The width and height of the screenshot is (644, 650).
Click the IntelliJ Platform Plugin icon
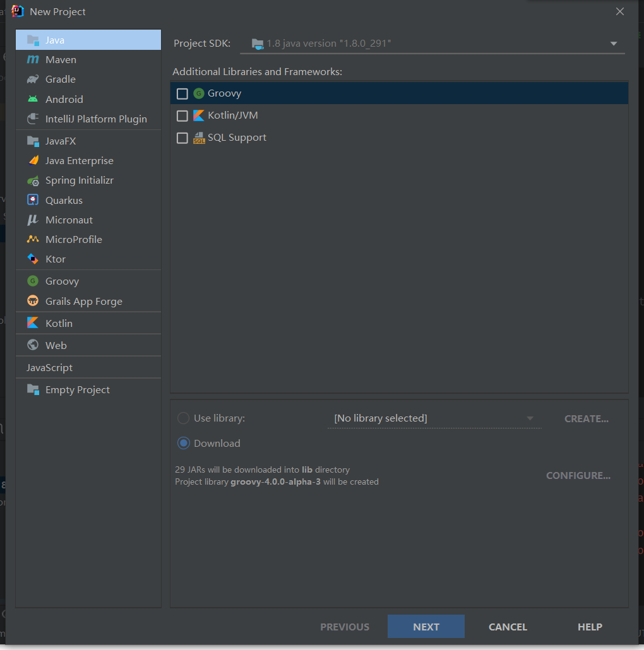pos(33,119)
